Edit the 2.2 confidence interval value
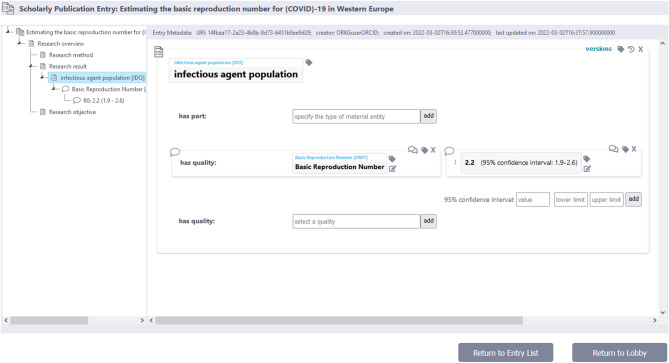The image size is (669, 363). coord(587,168)
